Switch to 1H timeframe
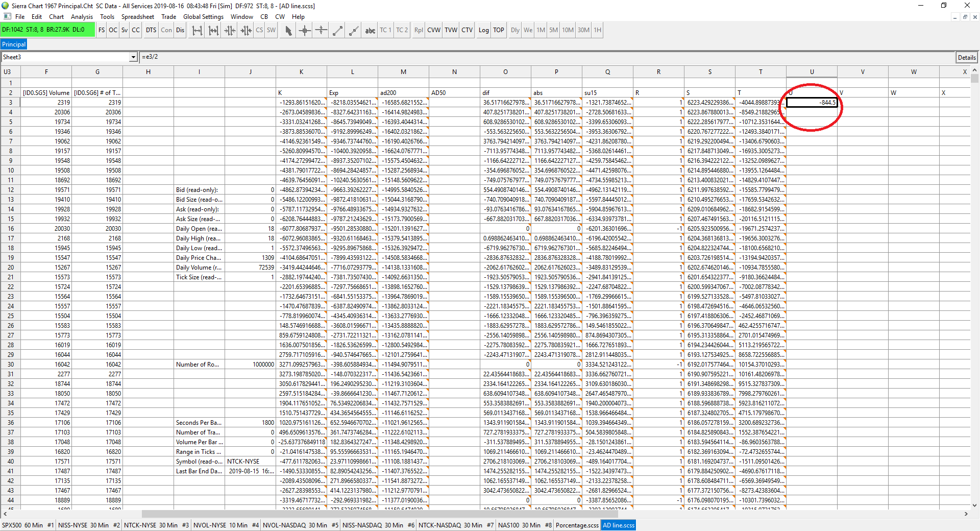980x531 pixels. click(x=597, y=30)
